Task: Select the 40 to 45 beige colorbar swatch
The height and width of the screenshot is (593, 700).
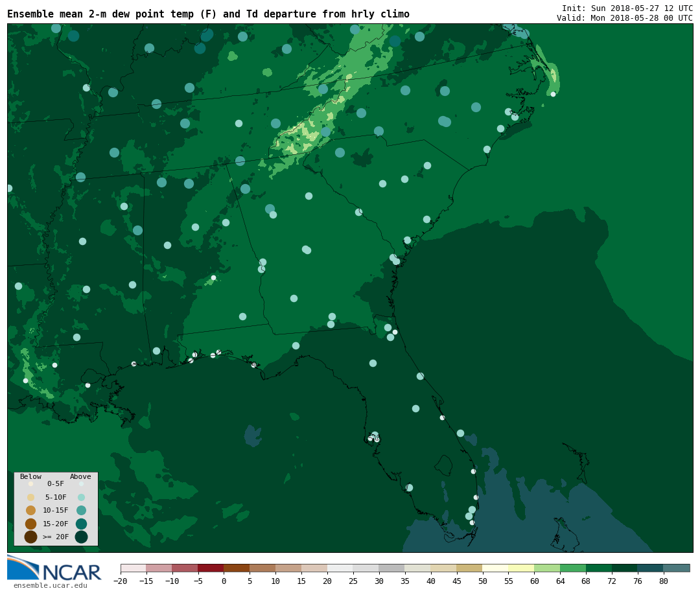Action: click(x=444, y=568)
